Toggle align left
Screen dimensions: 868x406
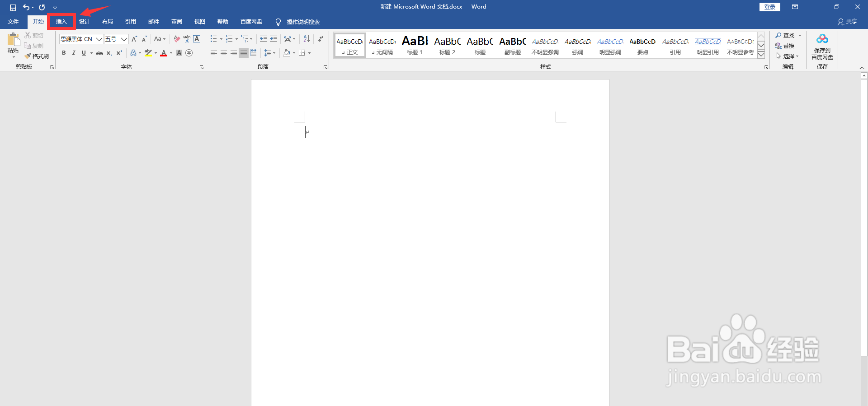214,53
